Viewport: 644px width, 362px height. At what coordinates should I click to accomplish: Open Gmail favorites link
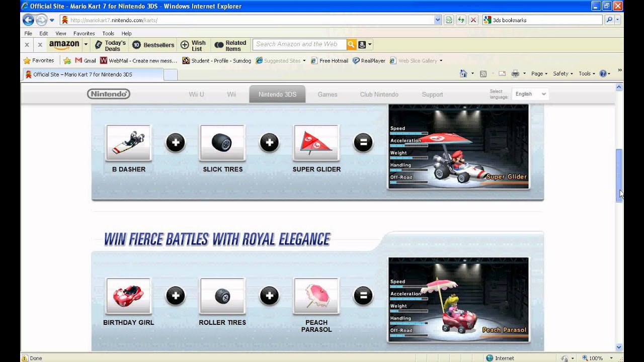pyautogui.click(x=86, y=60)
